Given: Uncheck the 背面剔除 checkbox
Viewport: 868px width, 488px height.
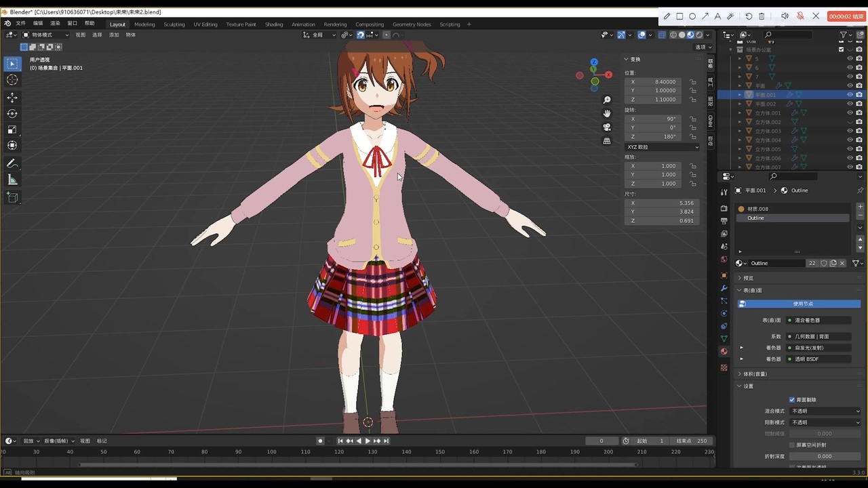Looking at the screenshot, I should coord(792,400).
